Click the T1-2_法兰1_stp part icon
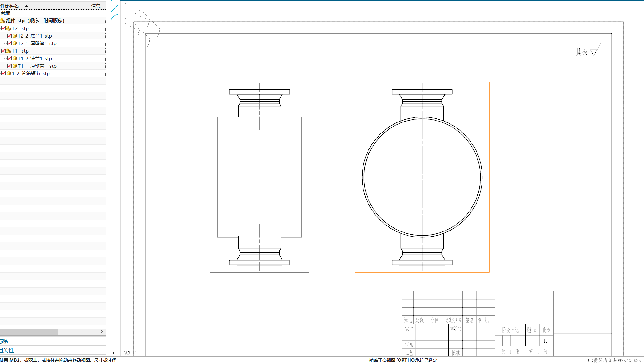644x364 pixels. [14, 58]
